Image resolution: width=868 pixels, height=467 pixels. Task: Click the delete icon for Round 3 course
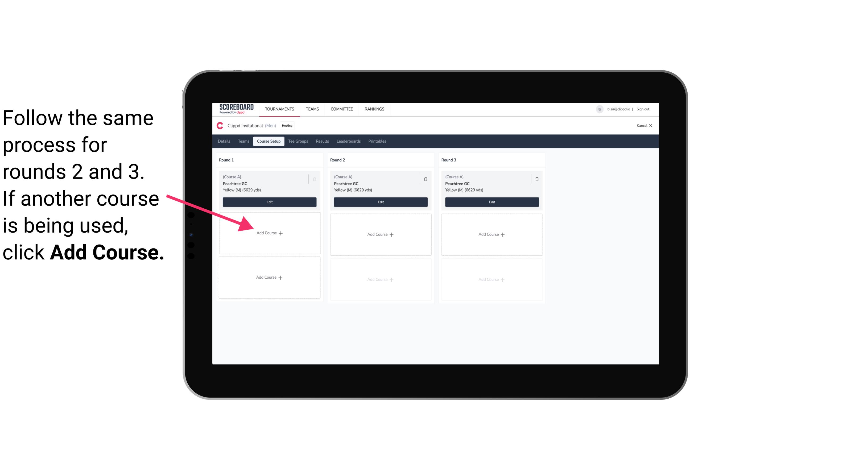click(x=535, y=179)
